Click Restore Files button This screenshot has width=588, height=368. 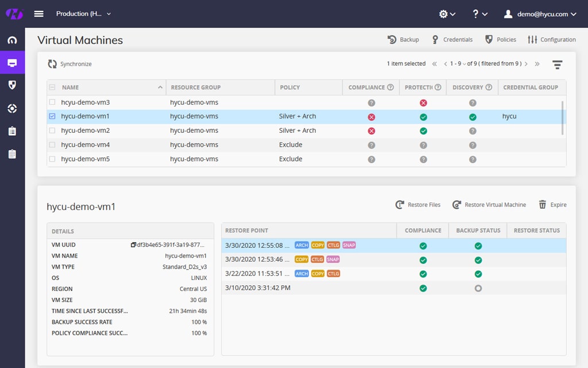[x=418, y=205]
